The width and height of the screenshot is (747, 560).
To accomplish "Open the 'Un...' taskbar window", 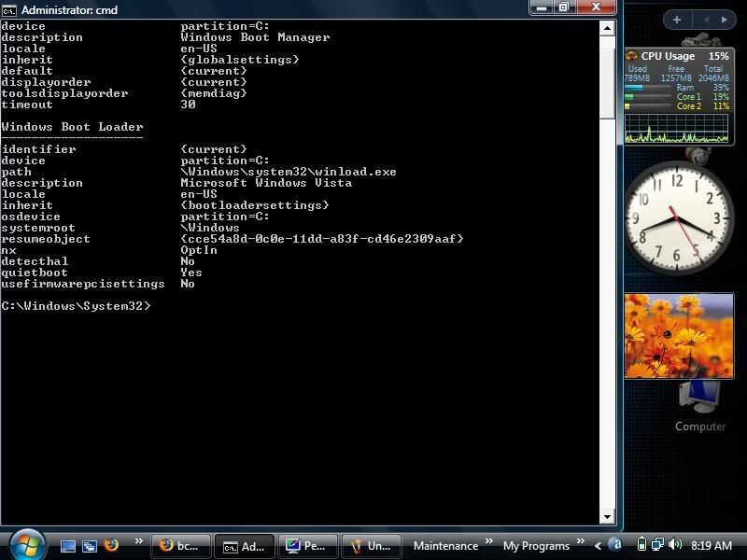I will tap(371, 546).
